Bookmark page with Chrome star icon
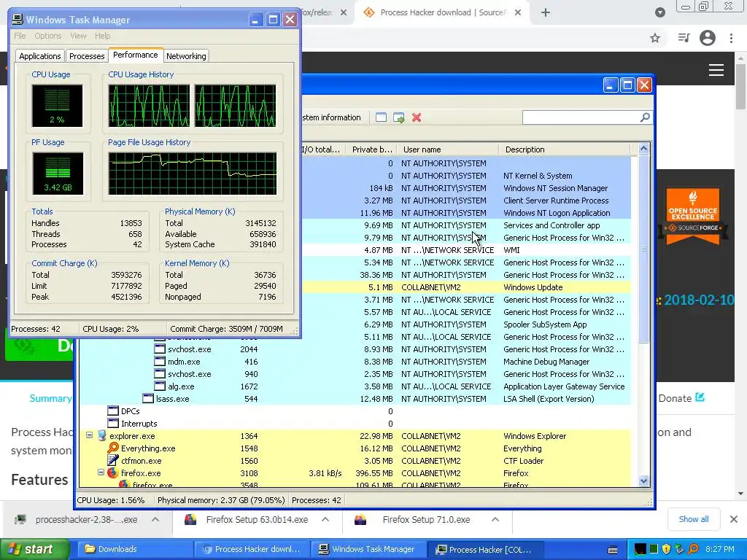 pyautogui.click(x=655, y=38)
